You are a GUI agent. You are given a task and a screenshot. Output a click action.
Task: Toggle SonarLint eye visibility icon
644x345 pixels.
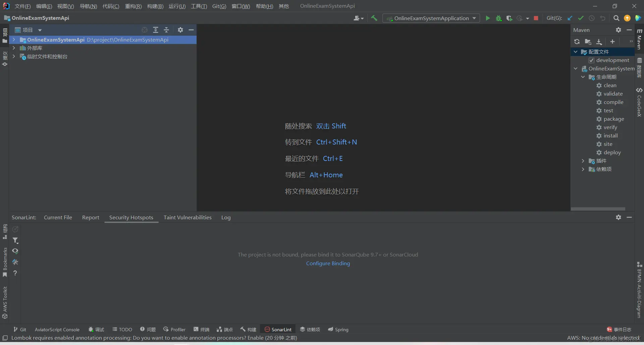click(15, 251)
